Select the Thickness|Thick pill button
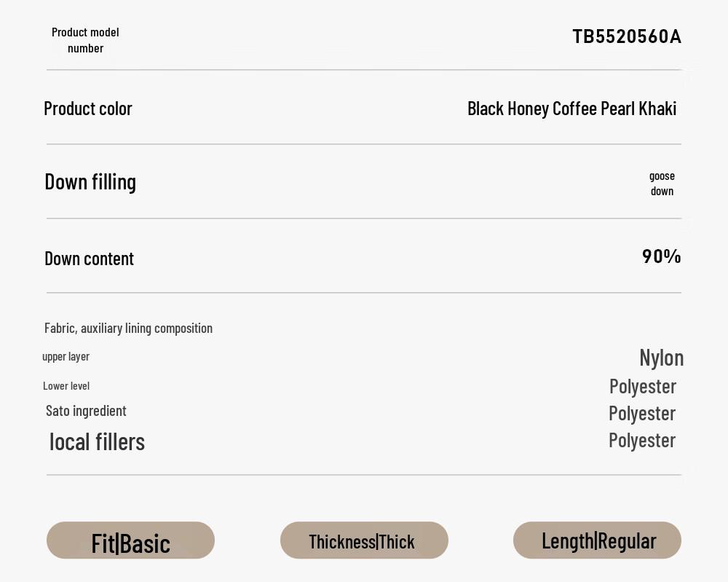The width and height of the screenshot is (728, 582). (x=363, y=541)
